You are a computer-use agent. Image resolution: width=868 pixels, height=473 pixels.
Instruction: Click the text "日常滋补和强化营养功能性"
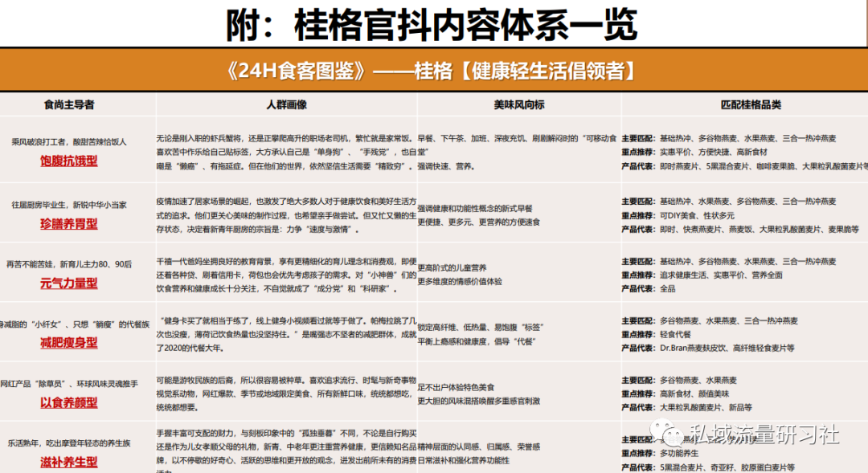click(464, 461)
